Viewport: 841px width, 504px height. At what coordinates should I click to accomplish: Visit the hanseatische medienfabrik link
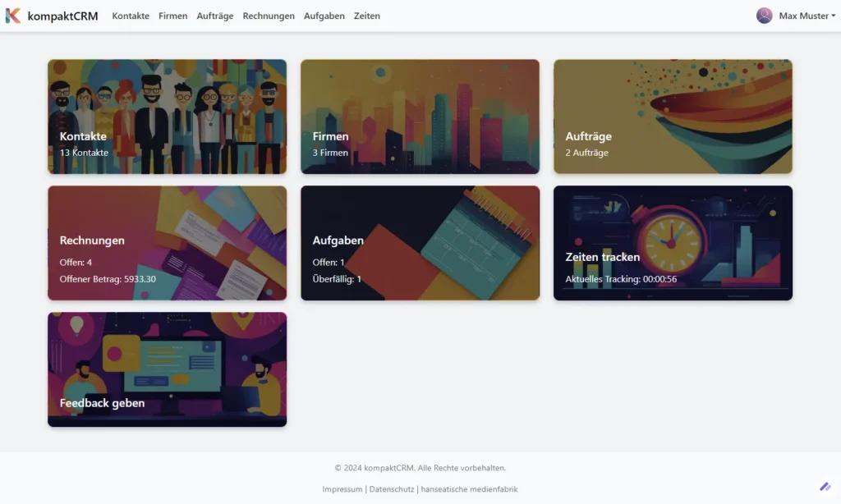[469, 489]
